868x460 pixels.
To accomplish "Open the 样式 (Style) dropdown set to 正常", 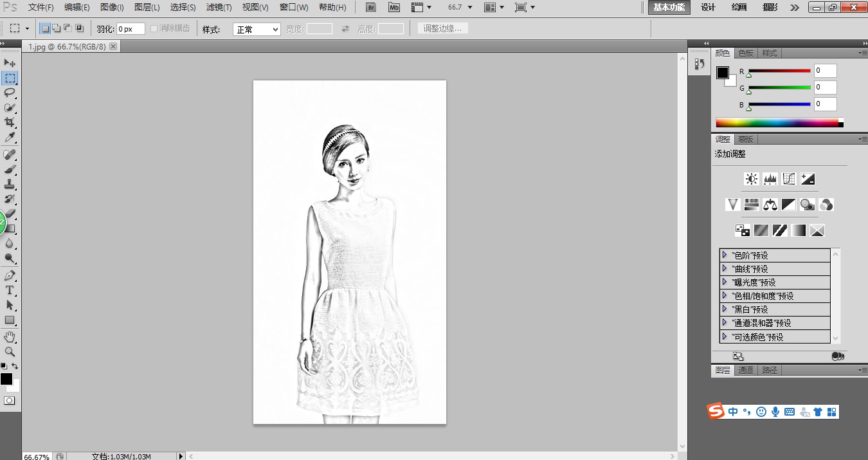I will 257,29.
